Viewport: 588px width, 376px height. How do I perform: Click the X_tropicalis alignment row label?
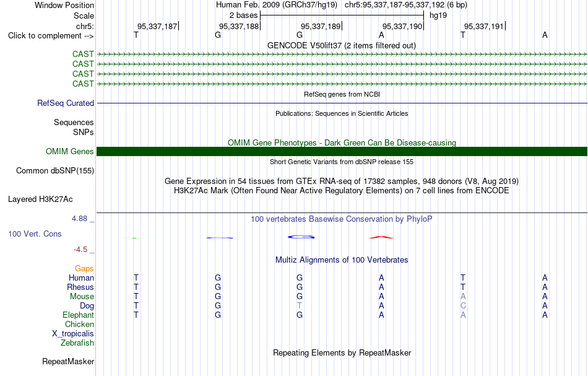[x=73, y=334]
